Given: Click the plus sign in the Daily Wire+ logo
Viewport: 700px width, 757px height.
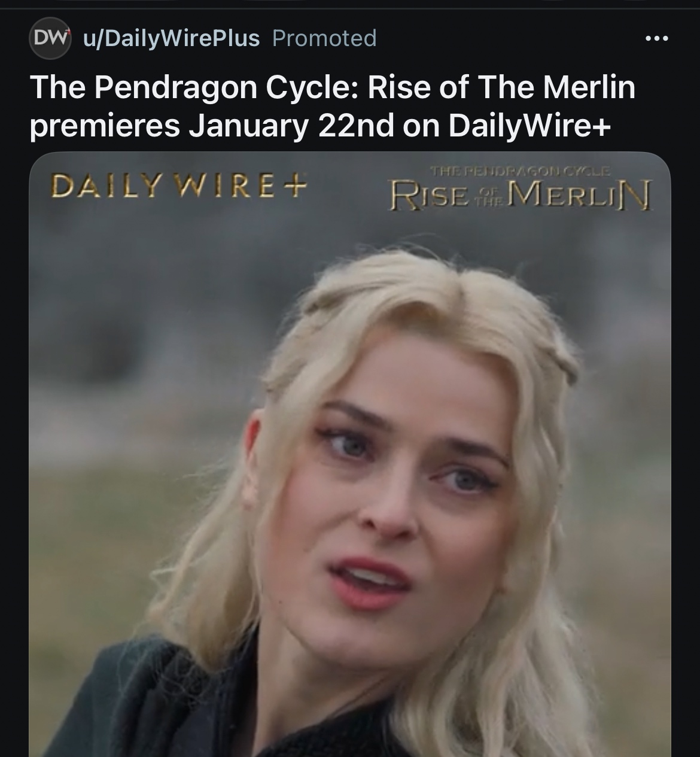Looking at the screenshot, I should coord(293,186).
